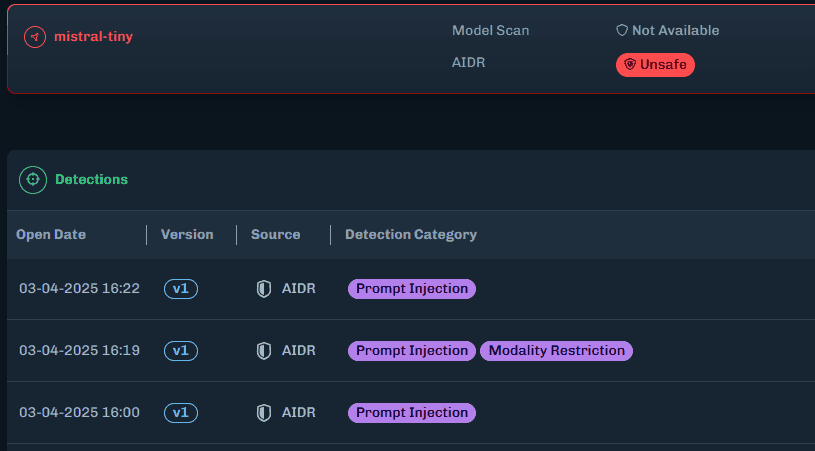Click the v1 version badge in 16:22 row
The image size is (815, 451).
[181, 289]
